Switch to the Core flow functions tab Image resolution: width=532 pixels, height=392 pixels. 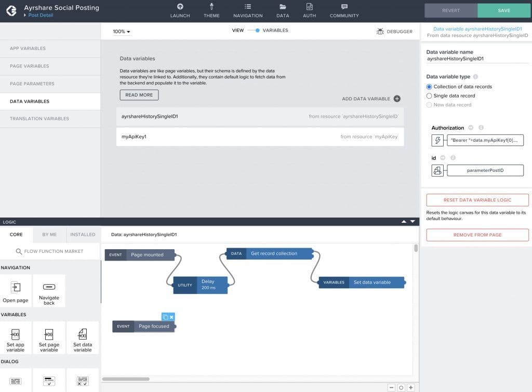16,235
